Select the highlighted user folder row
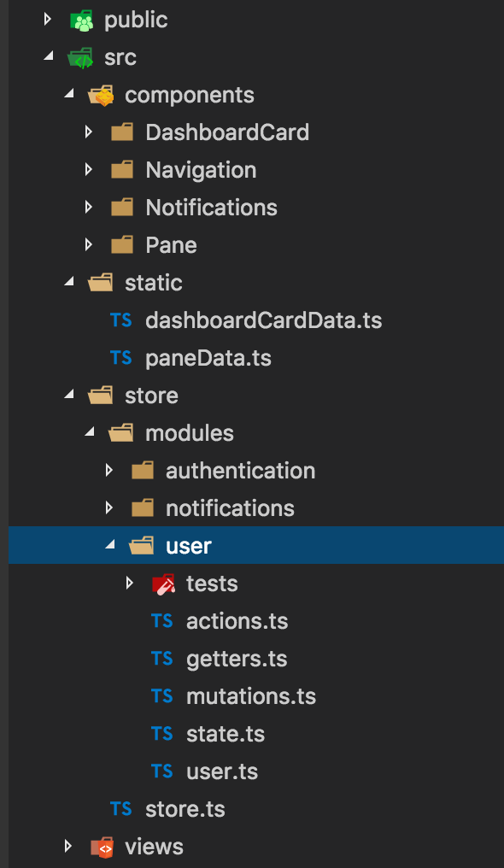 pos(256,545)
